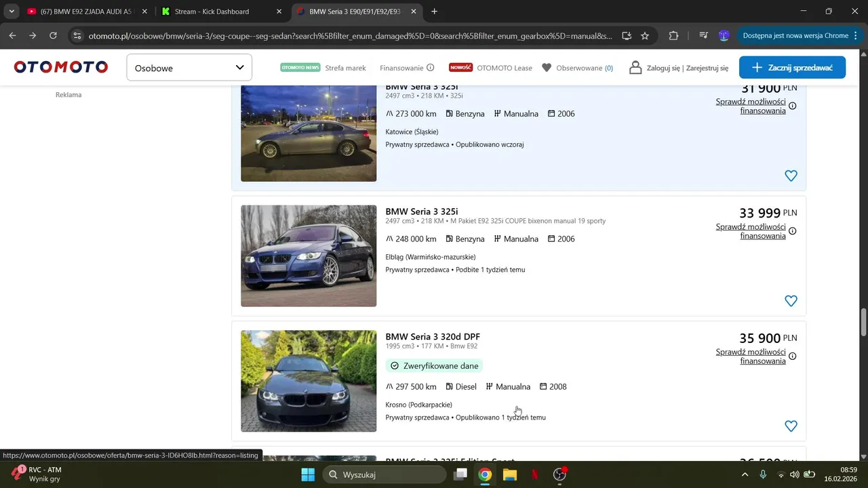868x488 pixels.
Task: Open a new browser tab
Action: pos(435,12)
